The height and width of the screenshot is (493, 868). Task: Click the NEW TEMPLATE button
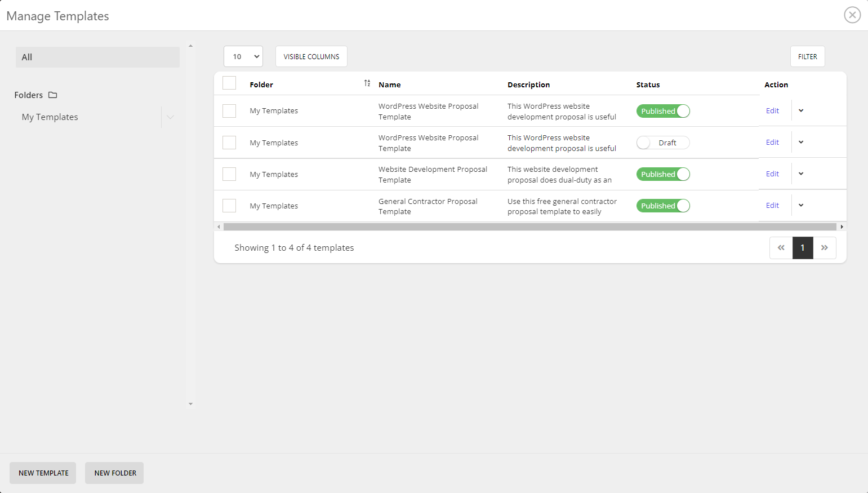click(x=42, y=473)
